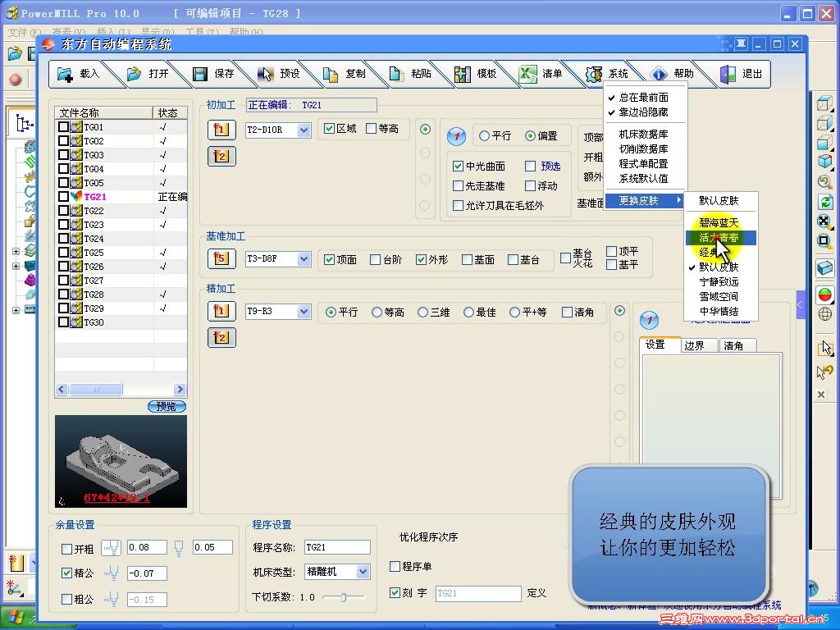Click the 退出 (exit) door icon
840x630 pixels.
coord(728,74)
